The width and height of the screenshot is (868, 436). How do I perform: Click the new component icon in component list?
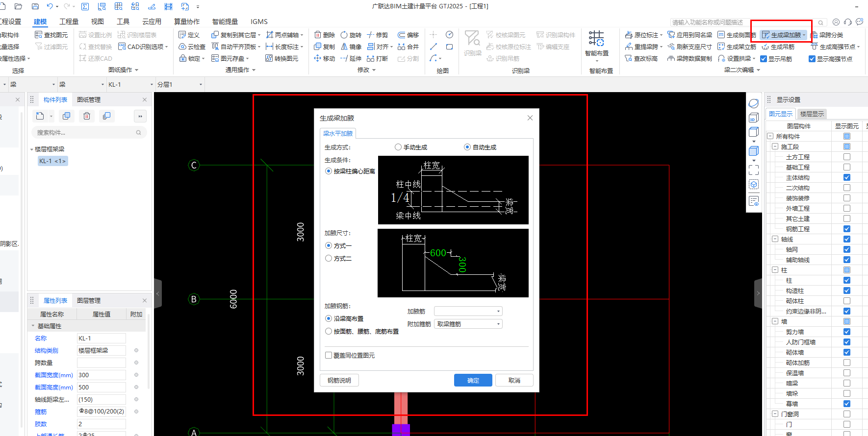click(x=40, y=116)
